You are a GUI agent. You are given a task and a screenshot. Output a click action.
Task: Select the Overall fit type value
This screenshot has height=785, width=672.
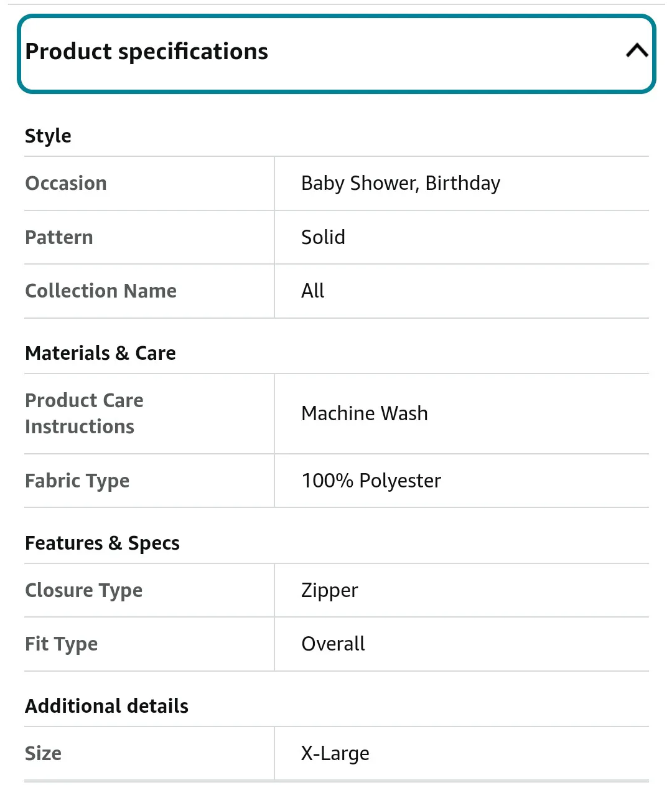tap(333, 644)
